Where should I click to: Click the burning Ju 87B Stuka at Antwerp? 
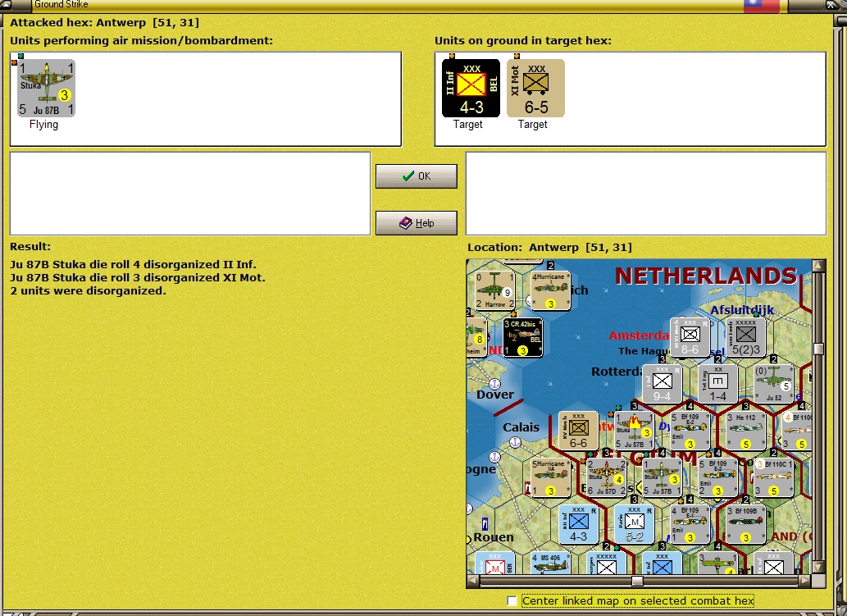point(634,431)
